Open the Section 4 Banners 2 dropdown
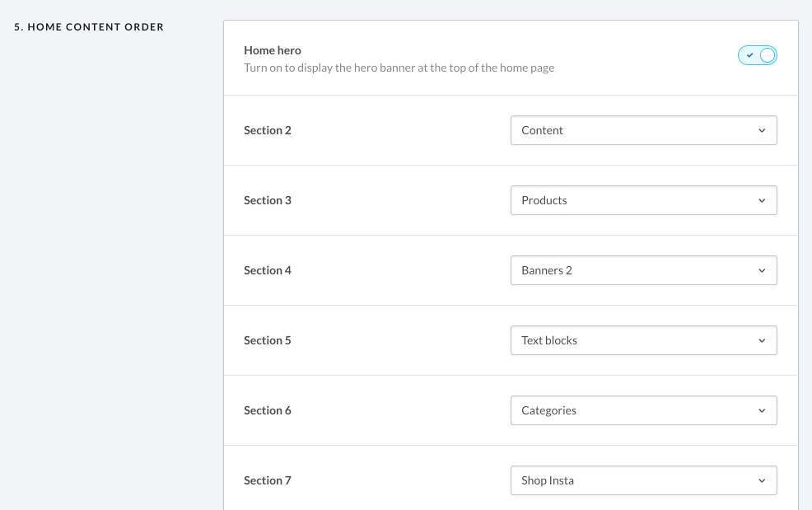812x510 pixels. [643, 270]
